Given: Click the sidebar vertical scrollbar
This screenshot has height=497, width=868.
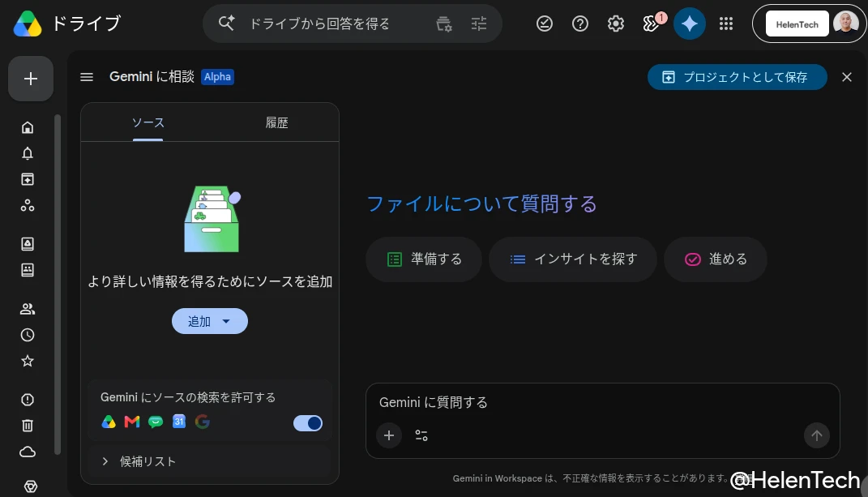Looking at the screenshot, I should (58, 285).
